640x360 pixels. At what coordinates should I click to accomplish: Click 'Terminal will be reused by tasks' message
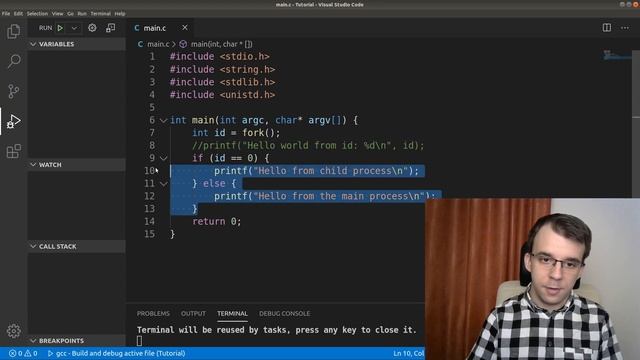(276, 330)
